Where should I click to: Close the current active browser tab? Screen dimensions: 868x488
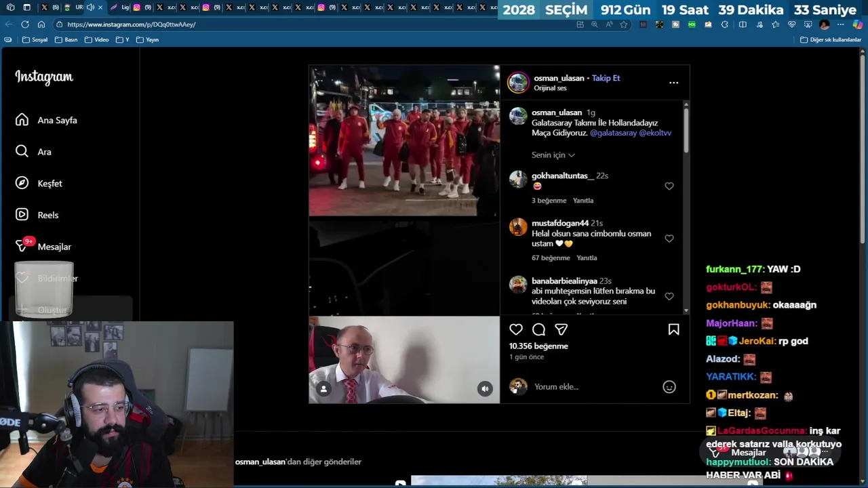point(100,7)
